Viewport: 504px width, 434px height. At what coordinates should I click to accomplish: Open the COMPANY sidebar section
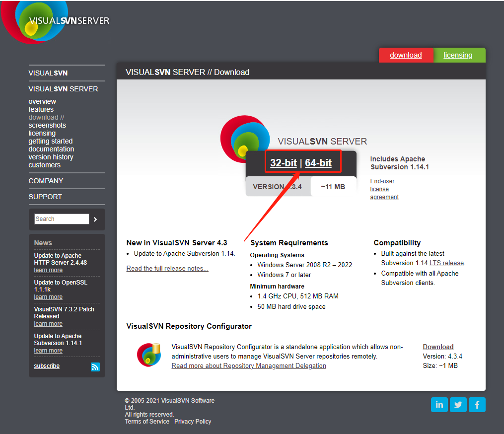[x=46, y=181]
